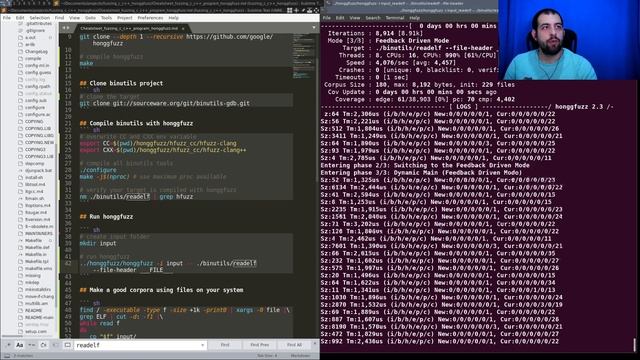Click the mkdep file icon in sidebar
Screen dimensions: 640x360
click(20, 282)
